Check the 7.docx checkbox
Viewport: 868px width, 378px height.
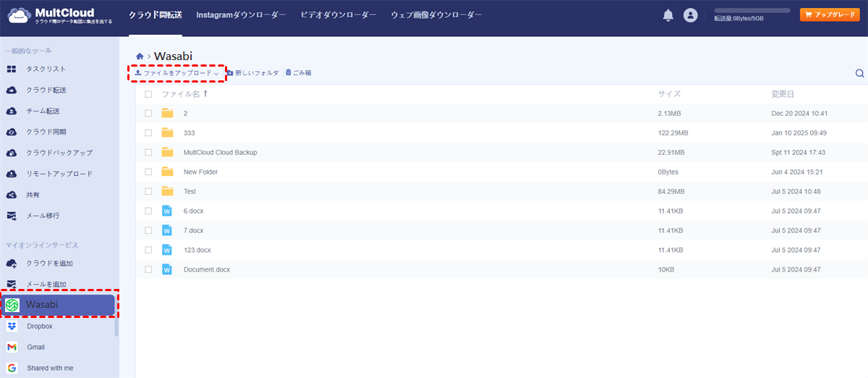point(148,230)
